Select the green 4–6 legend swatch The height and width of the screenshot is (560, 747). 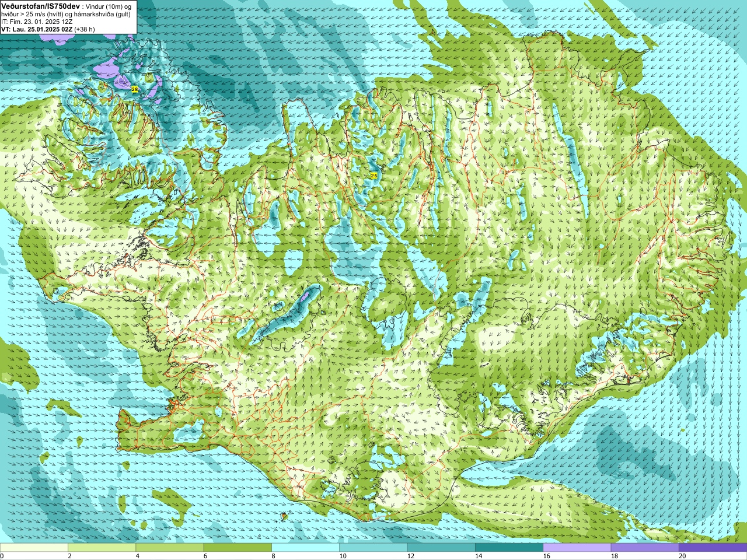pos(169,548)
